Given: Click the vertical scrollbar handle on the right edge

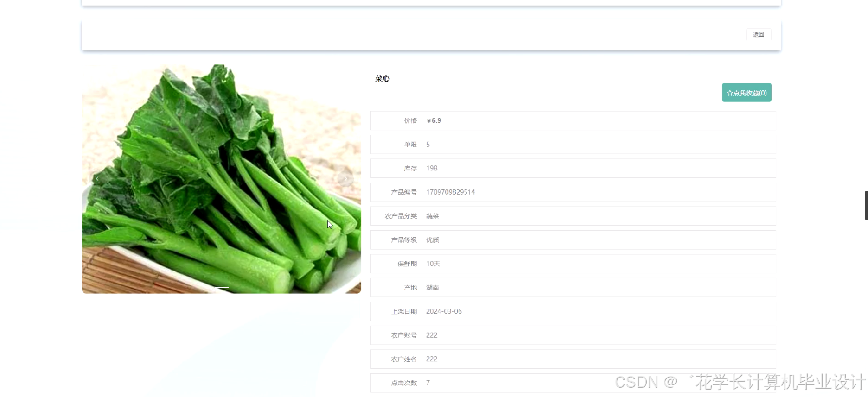Looking at the screenshot, I should pyautogui.click(x=866, y=205).
